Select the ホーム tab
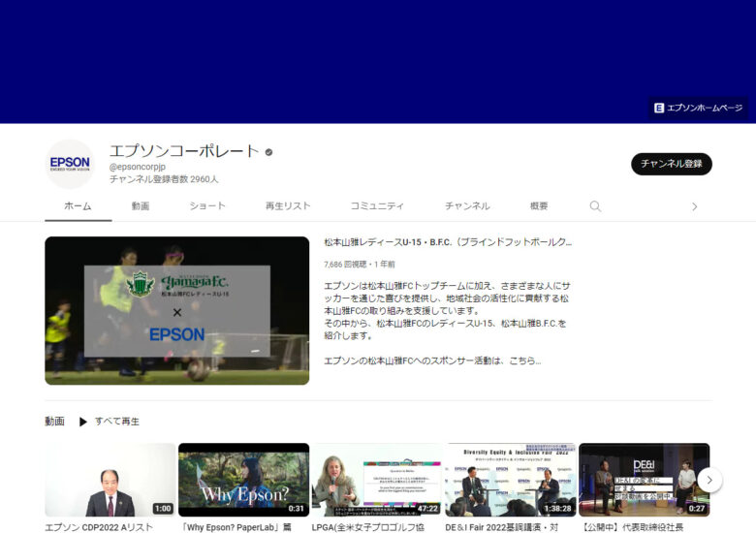The image size is (756, 533). tap(79, 206)
